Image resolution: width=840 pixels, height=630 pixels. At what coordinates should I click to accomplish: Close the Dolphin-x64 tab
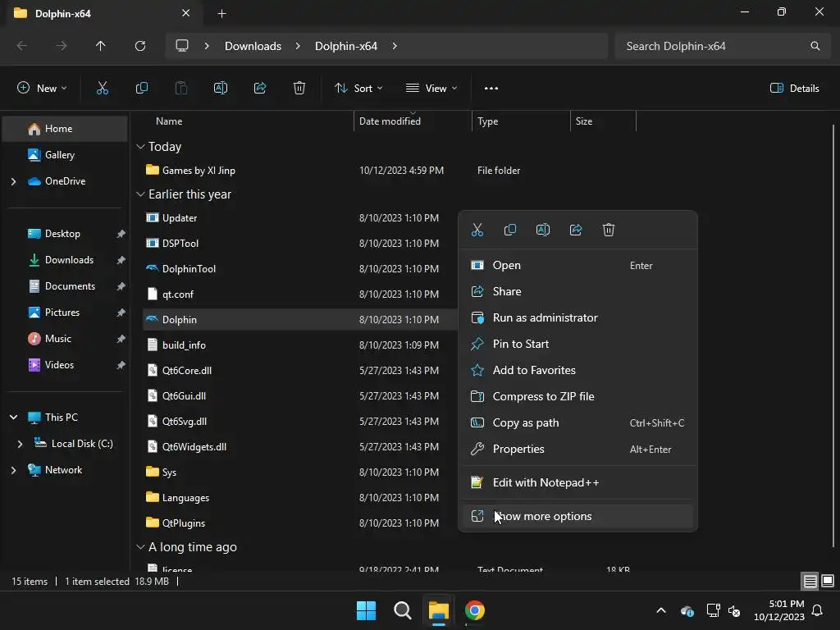pyautogui.click(x=186, y=13)
